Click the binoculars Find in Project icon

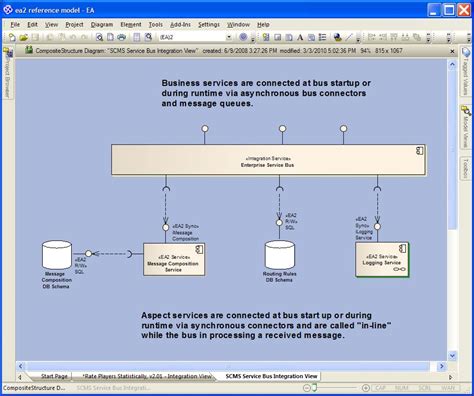pos(148,37)
